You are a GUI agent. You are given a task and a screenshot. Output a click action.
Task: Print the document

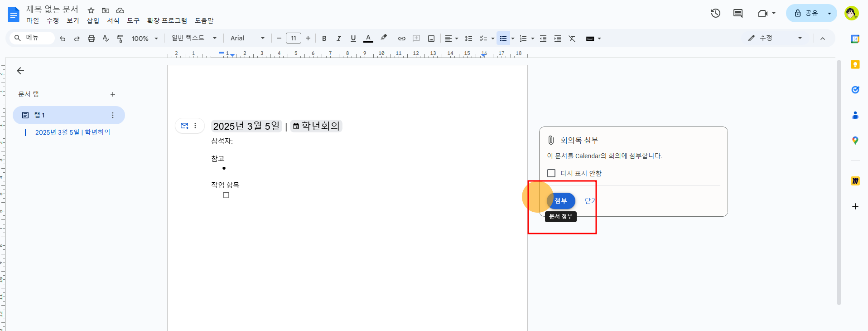[92, 39]
